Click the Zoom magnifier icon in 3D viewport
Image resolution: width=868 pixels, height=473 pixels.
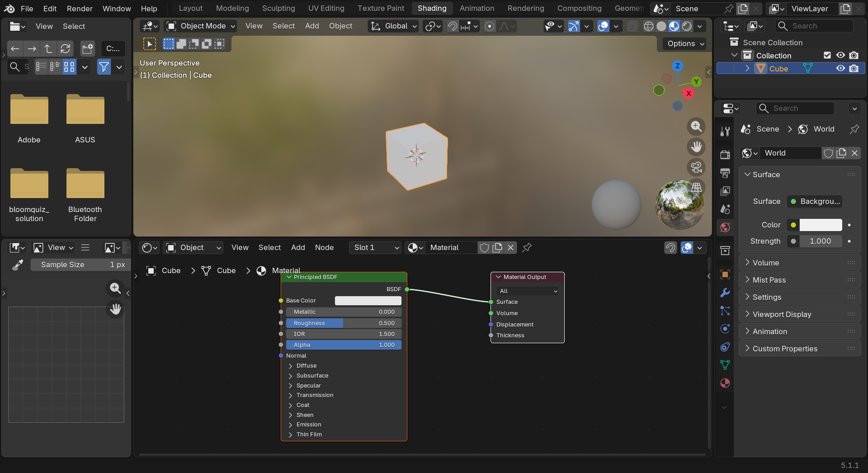pos(696,127)
